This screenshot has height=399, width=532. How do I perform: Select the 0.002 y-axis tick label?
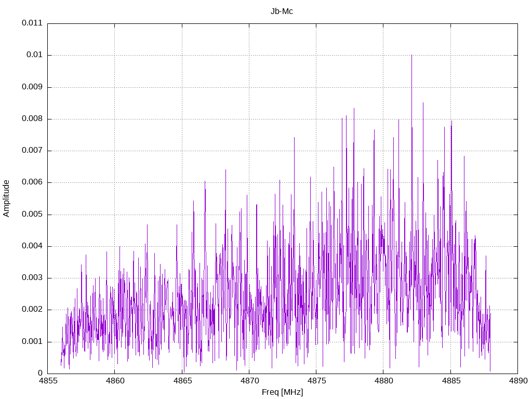click(x=32, y=310)
